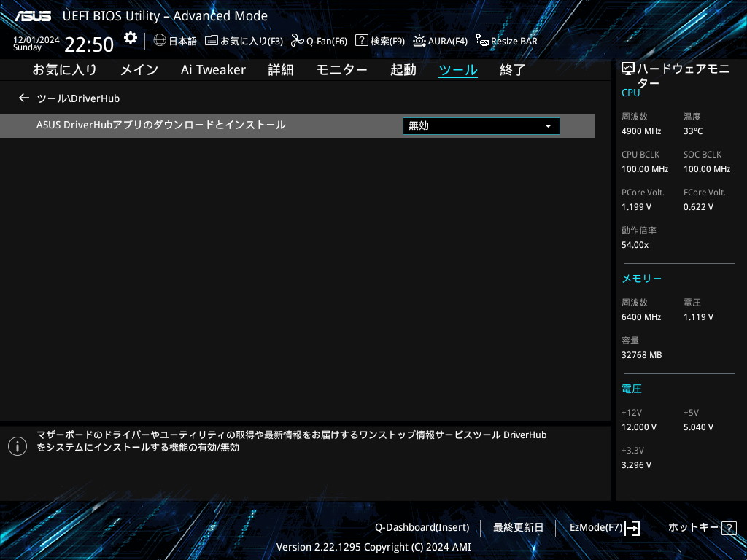Screen dimensions: 747x560
Task: Open AURA lighting icon
Action: (x=419, y=41)
